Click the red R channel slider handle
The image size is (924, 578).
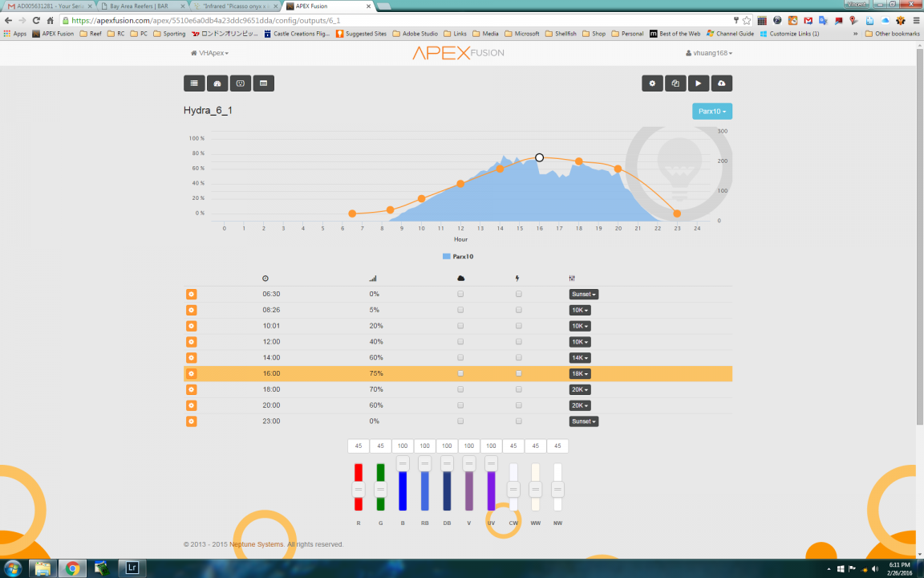[x=359, y=489]
